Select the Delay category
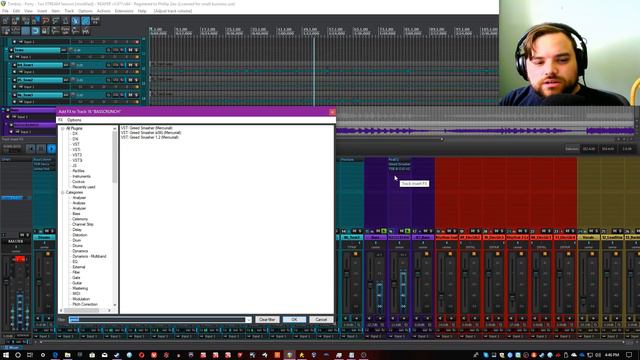 click(77, 229)
